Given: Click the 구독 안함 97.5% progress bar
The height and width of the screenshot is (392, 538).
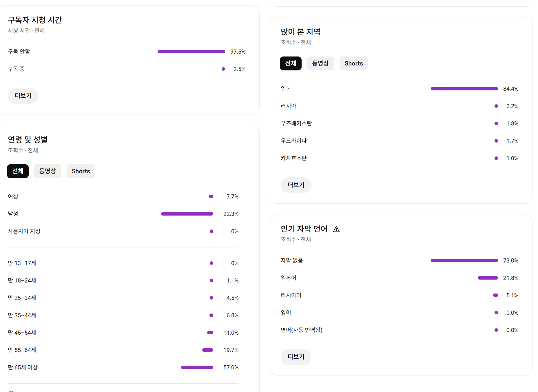Looking at the screenshot, I should pos(191,52).
